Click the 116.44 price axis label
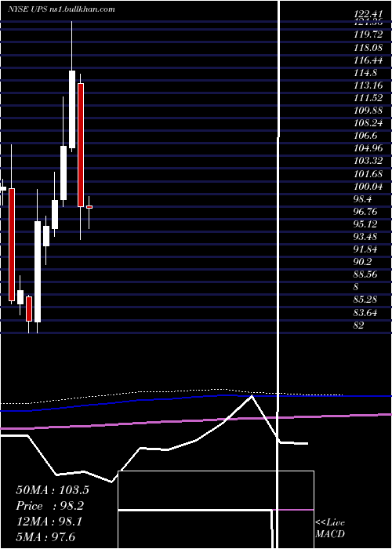This screenshot has width=392, height=549. click(368, 60)
